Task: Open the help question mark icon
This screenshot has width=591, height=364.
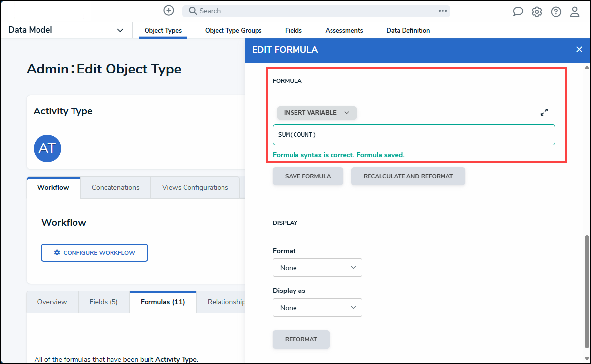Action: point(556,12)
